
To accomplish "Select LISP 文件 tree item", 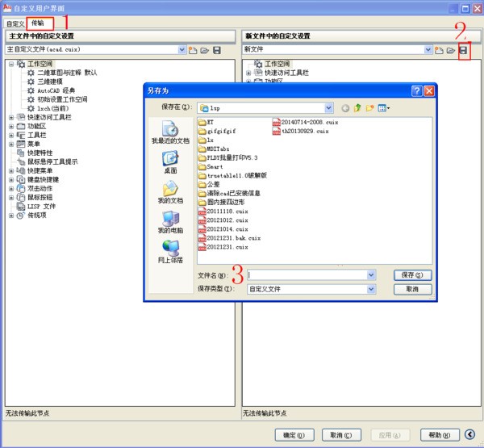I will [x=42, y=207].
